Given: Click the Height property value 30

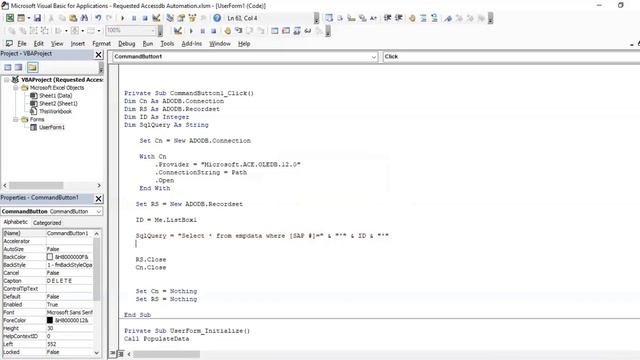Looking at the screenshot, I should click(69, 328).
